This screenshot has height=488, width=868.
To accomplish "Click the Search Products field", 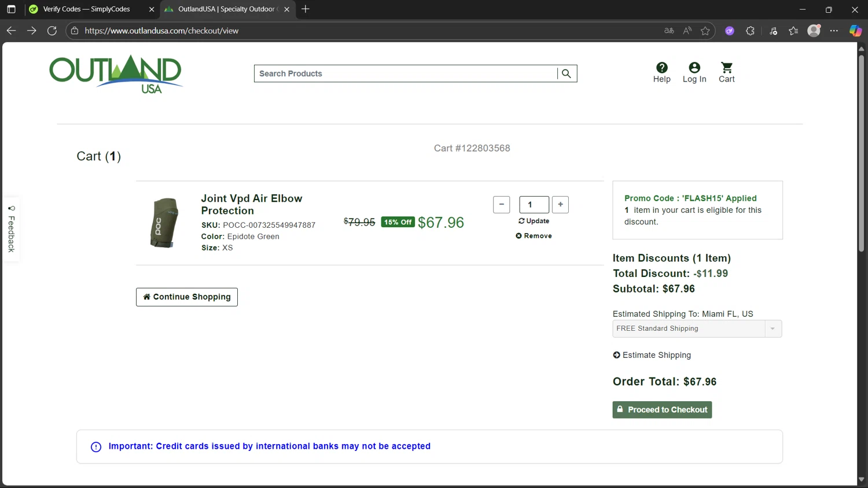I will pyautogui.click(x=405, y=73).
